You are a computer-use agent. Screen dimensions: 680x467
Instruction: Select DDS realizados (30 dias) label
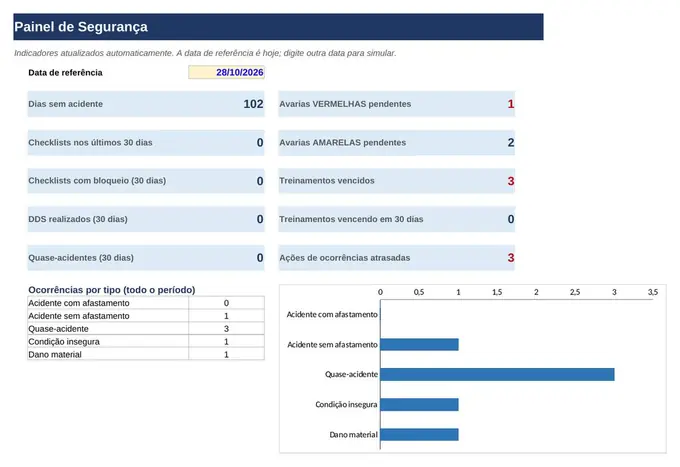pos(78,219)
